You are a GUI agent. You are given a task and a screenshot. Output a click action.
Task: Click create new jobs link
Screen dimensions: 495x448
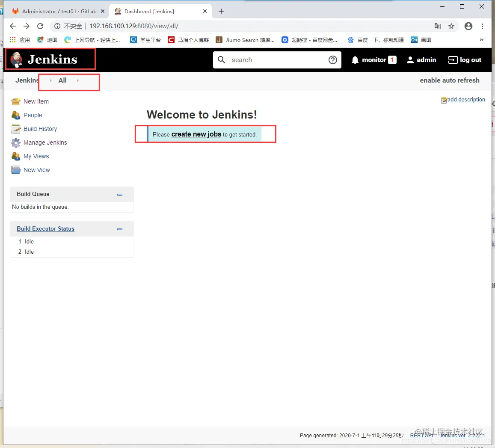coord(196,134)
